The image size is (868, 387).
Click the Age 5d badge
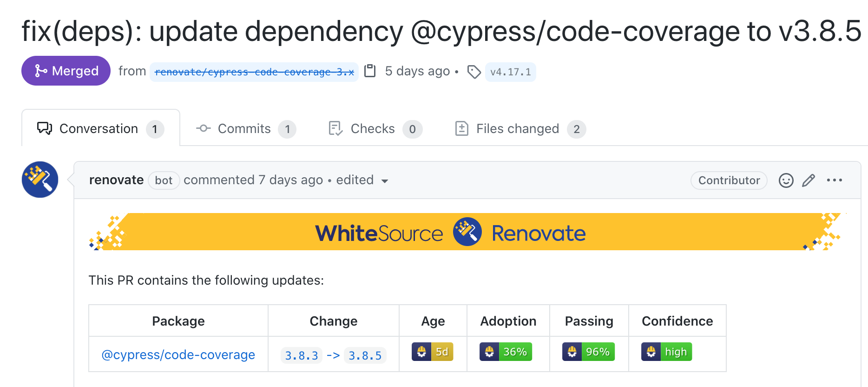coord(432,352)
